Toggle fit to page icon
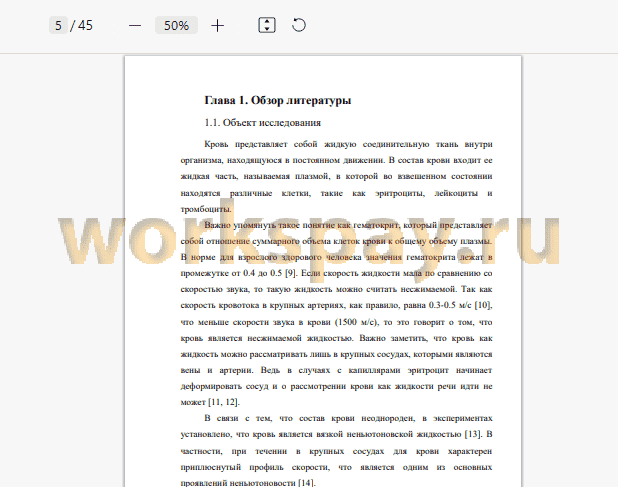 pos(267,26)
